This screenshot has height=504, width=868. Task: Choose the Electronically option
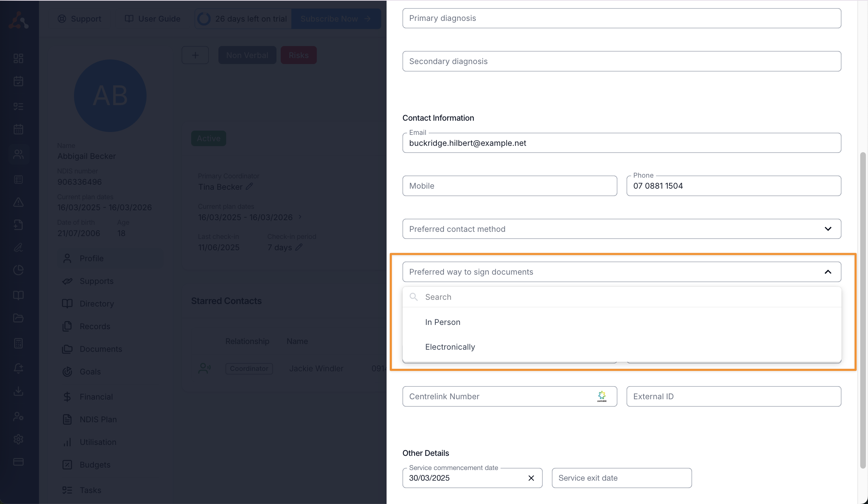tap(450, 347)
